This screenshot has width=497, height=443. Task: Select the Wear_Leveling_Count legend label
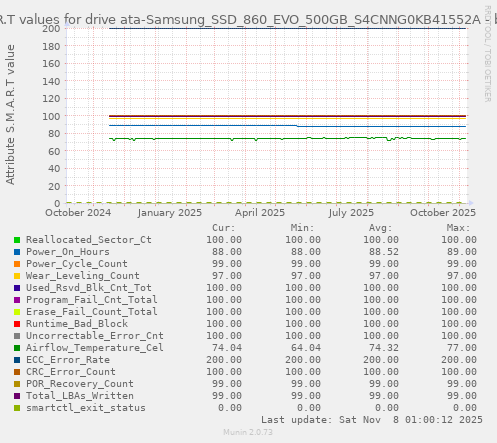click(x=83, y=276)
